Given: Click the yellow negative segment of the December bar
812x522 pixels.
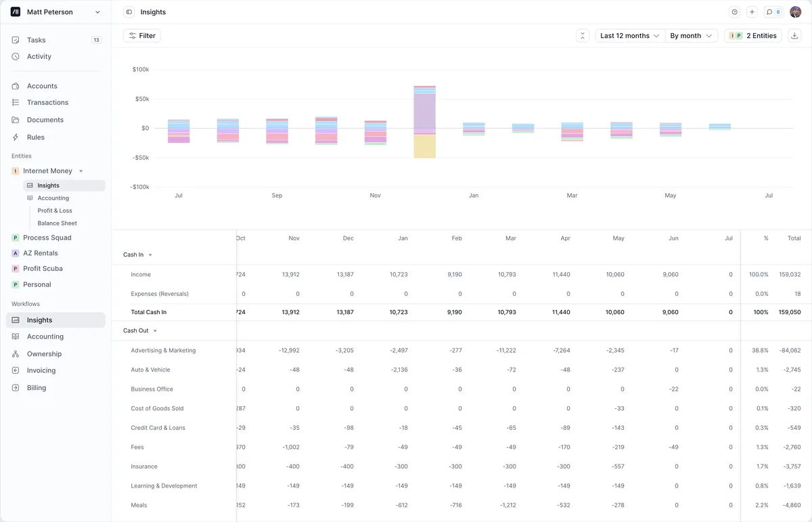Looking at the screenshot, I should click(424, 146).
